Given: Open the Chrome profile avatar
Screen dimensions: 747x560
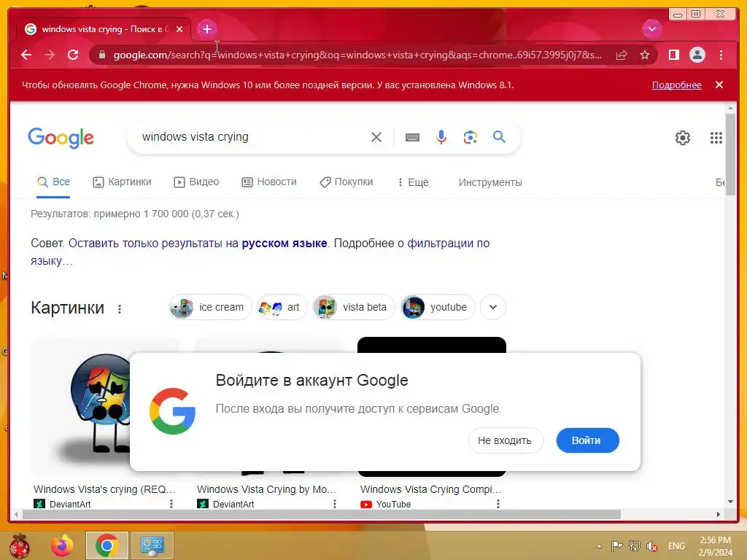Looking at the screenshot, I should 697,55.
